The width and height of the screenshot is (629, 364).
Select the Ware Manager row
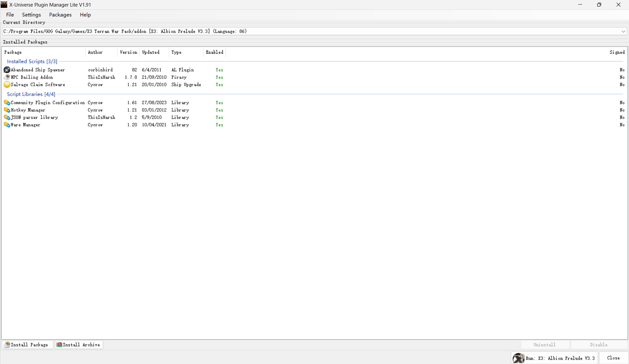tap(314, 125)
